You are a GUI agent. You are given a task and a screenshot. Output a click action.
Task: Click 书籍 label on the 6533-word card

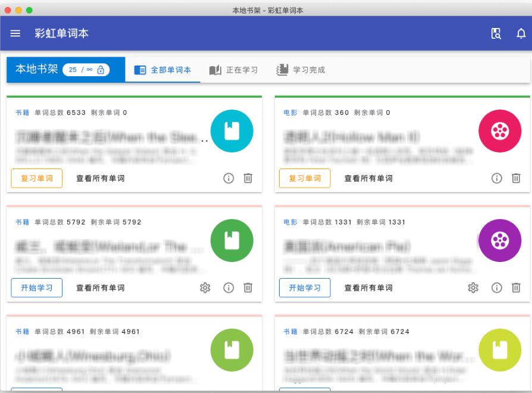pos(23,113)
